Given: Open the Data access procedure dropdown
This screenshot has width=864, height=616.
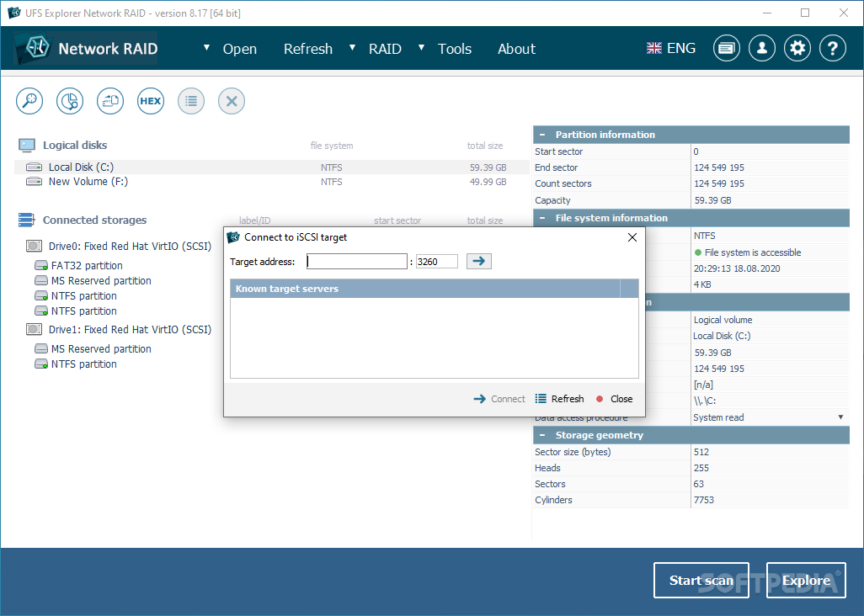Looking at the screenshot, I should tap(840, 417).
